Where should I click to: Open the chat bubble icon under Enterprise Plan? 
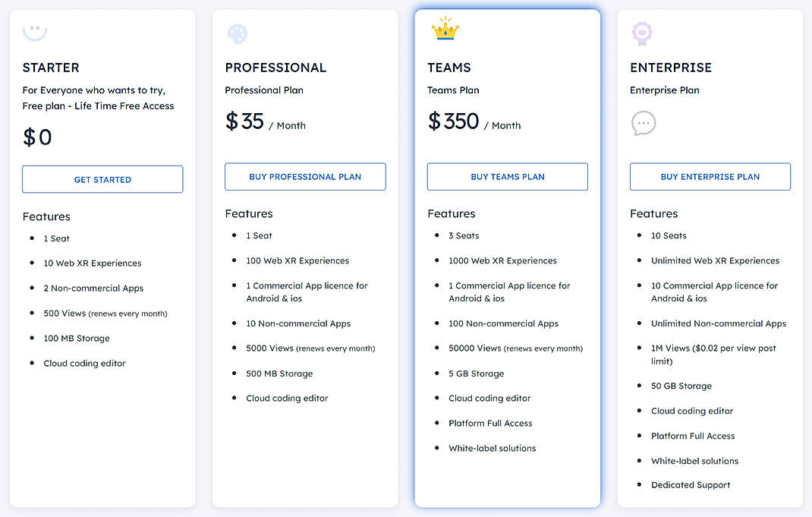[644, 123]
